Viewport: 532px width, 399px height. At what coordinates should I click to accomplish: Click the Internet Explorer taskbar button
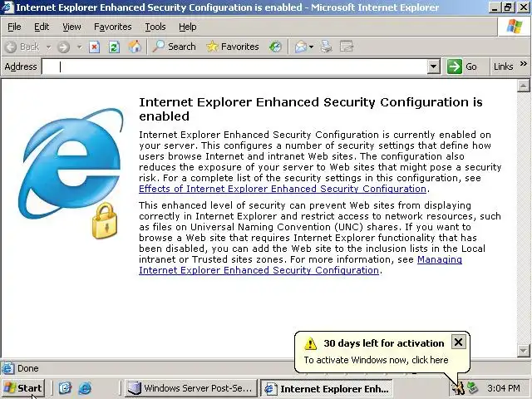pyautogui.click(x=328, y=388)
